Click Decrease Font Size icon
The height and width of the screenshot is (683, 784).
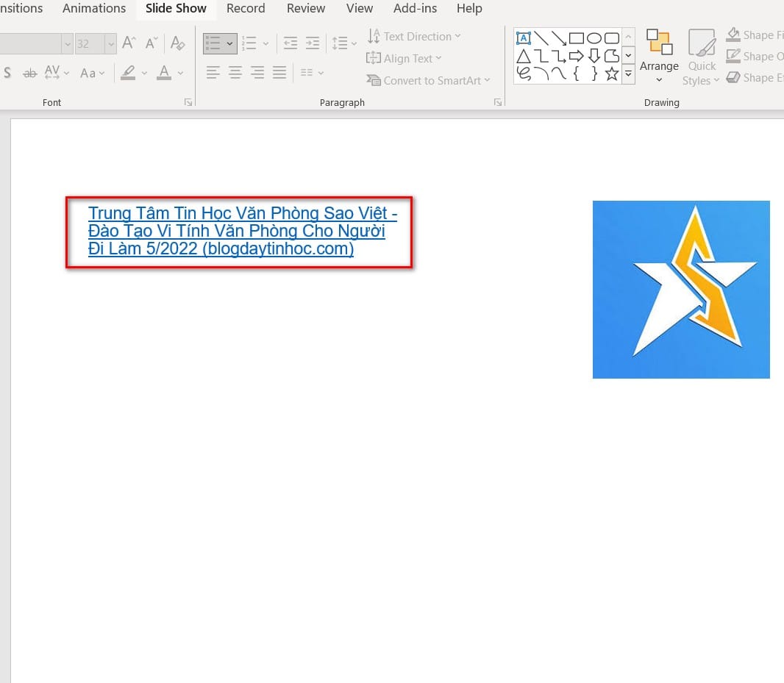(151, 43)
